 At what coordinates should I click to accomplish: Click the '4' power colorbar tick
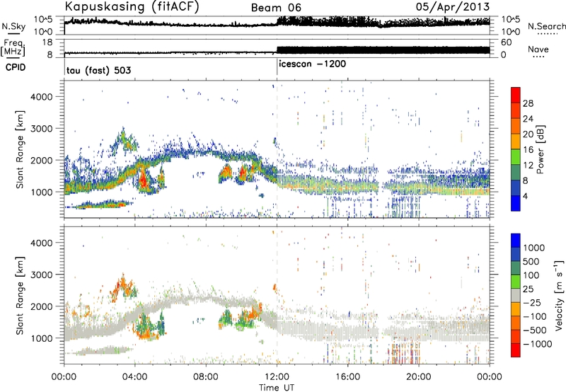(526, 196)
